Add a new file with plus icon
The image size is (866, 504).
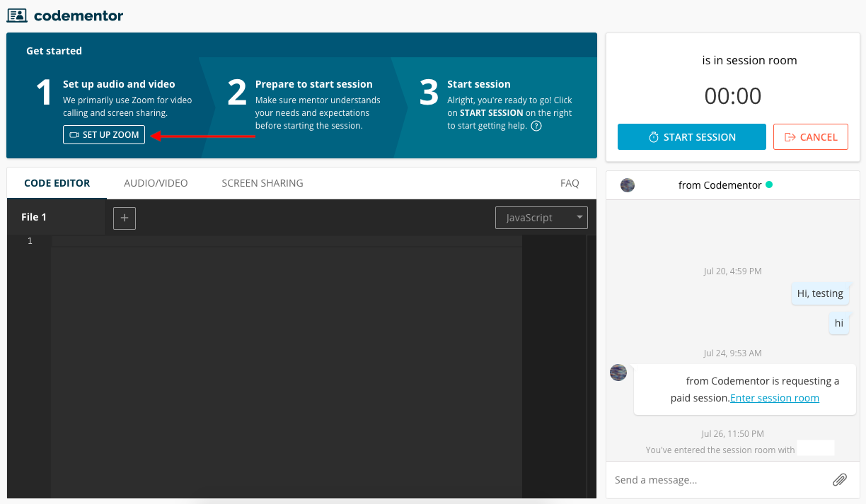tap(125, 218)
